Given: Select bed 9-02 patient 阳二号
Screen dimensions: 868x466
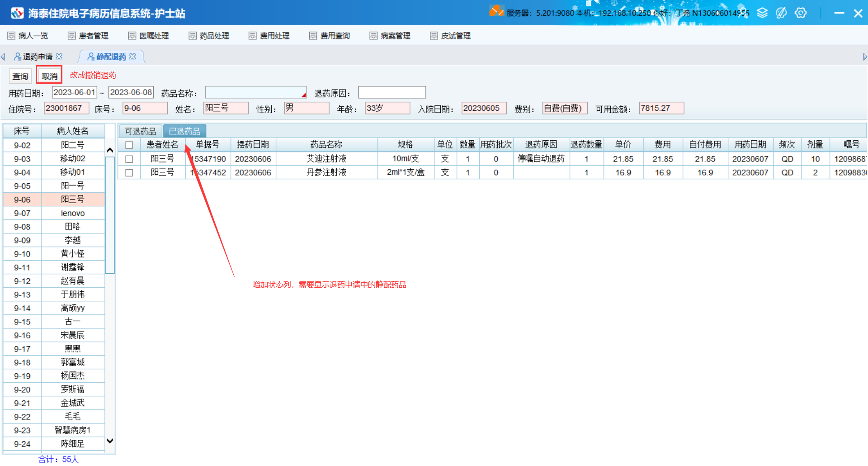Looking at the screenshot, I should (54, 145).
